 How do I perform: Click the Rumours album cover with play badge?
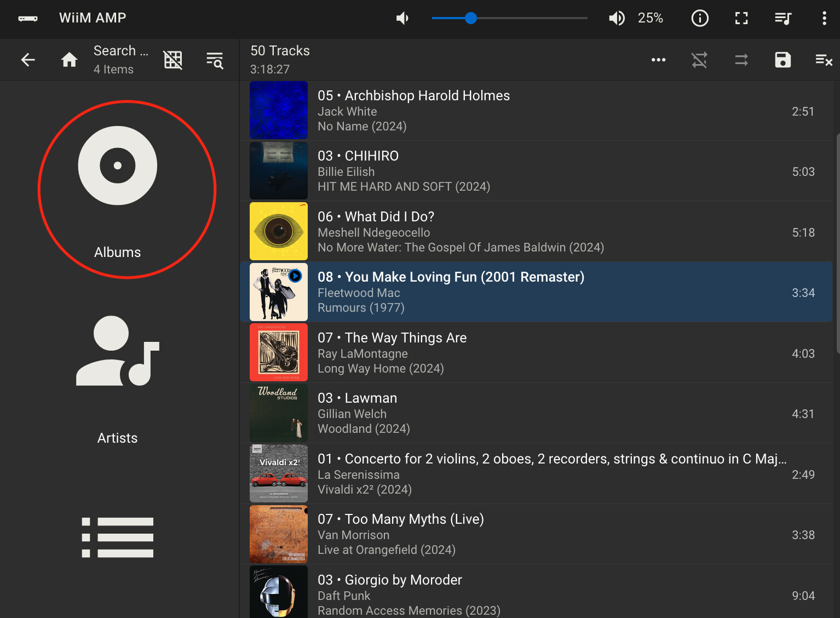click(x=279, y=292)
